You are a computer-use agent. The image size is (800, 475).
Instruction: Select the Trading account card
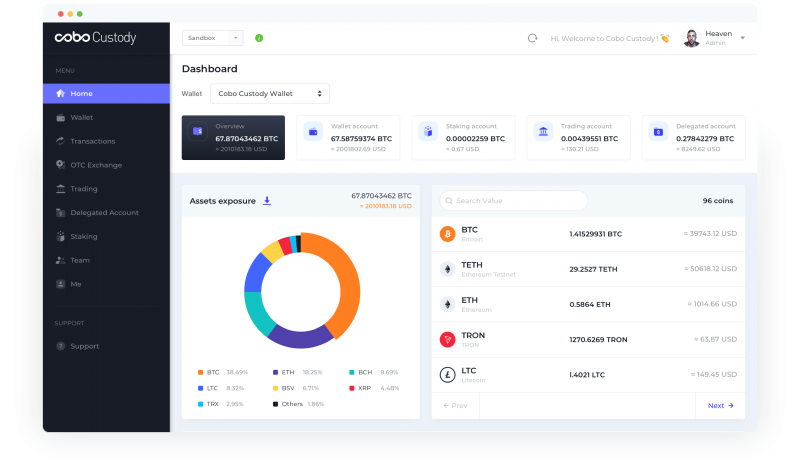579,138
